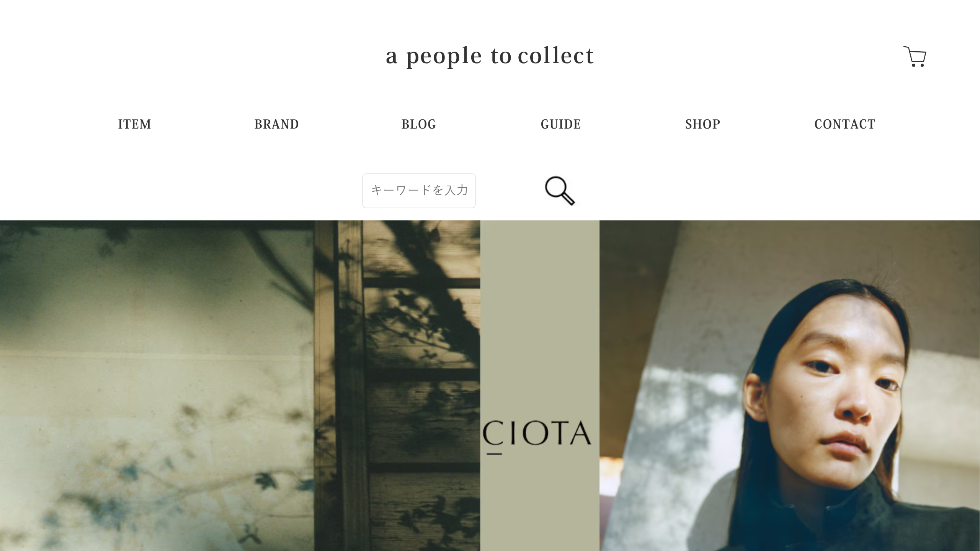Go to the BRAND page
Image resolution: width=980 pixels, height=551 pixels.
tap(276, 124)
